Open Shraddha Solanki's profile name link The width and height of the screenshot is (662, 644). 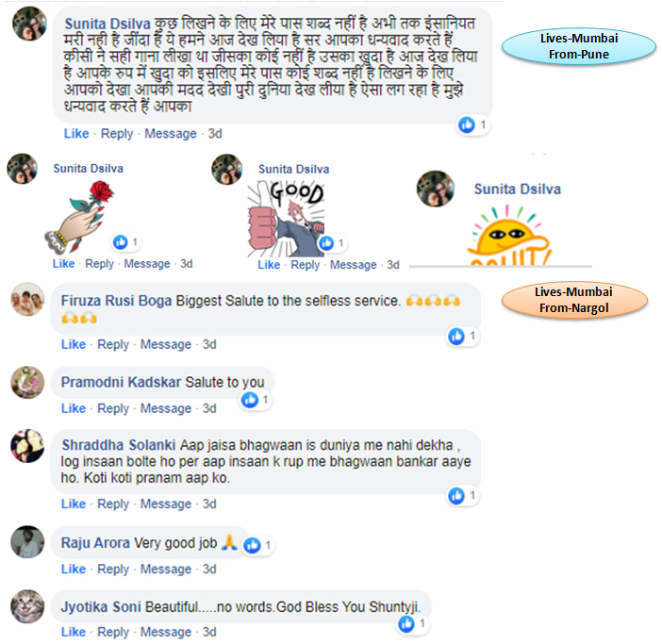[119, 445]
